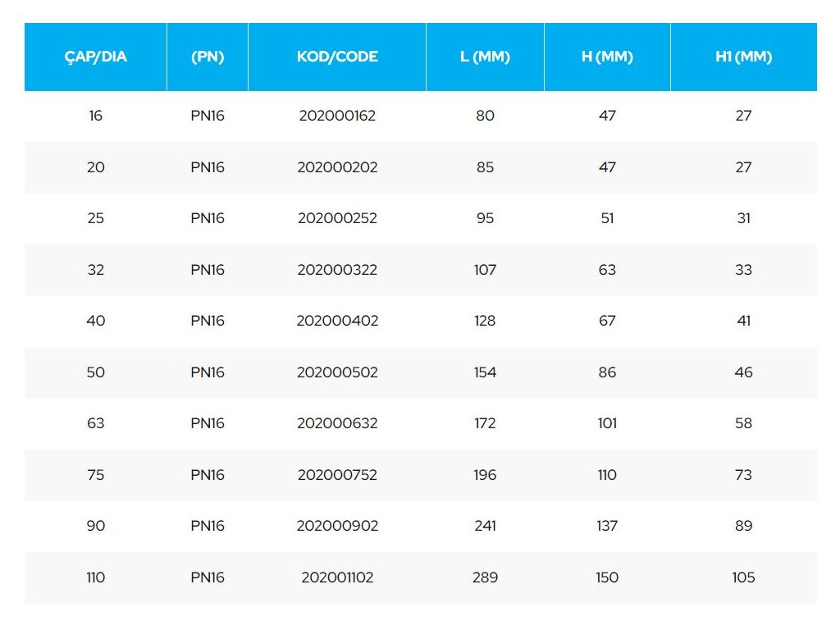This screenshot has width=840, height=630.
Task: Select code cell 202000402
Action: (337, 321)
